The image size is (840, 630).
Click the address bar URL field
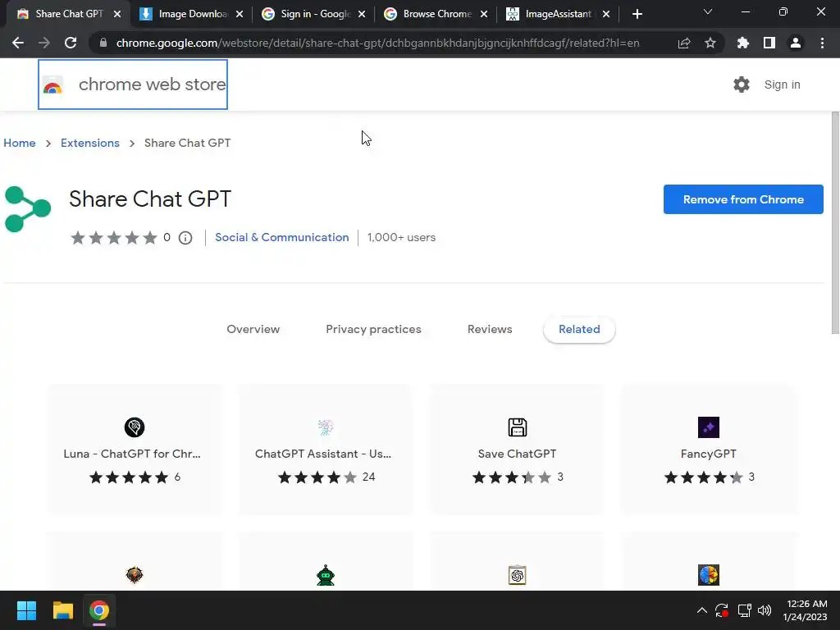[x=377, y=43]
